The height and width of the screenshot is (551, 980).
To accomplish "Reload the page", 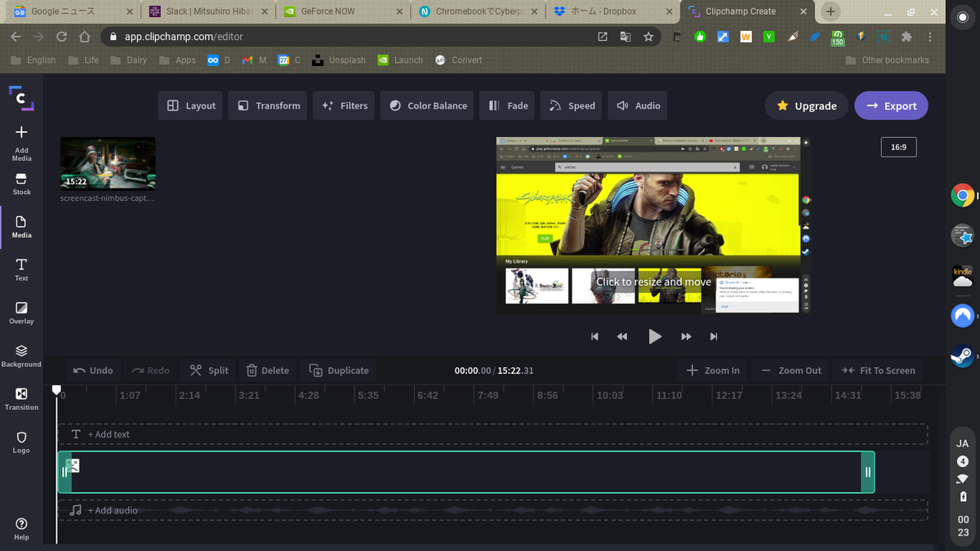I will [x=61, y=37].
